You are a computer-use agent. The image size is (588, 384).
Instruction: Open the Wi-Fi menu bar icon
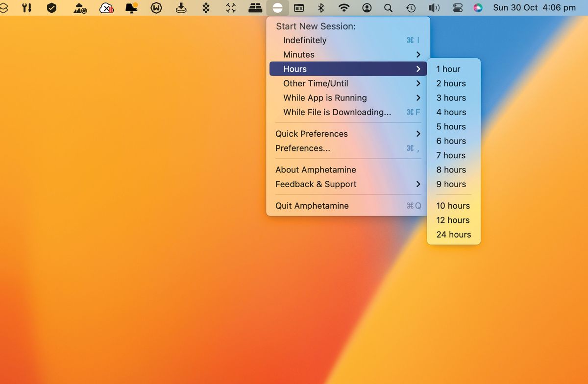343,8
